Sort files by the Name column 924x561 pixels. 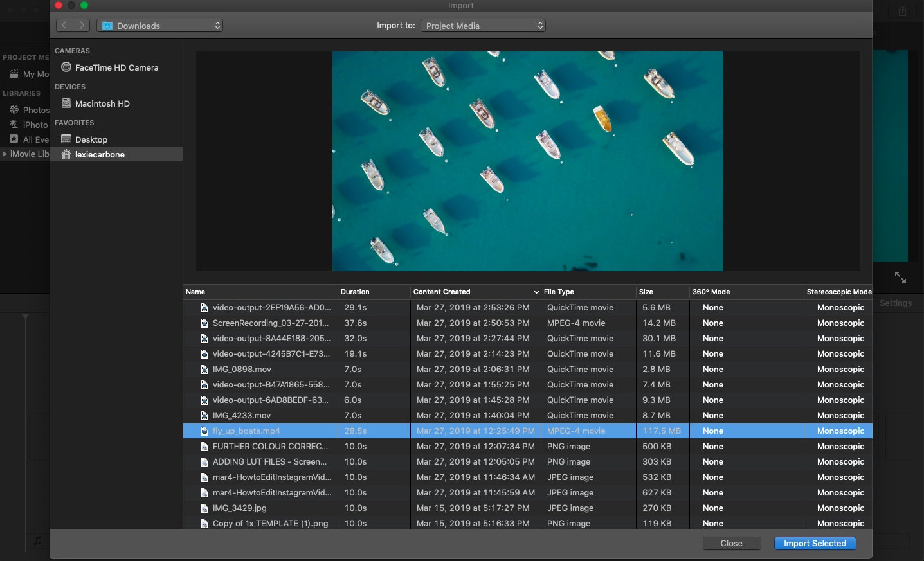pyautogui.click(x=195, y=292)
